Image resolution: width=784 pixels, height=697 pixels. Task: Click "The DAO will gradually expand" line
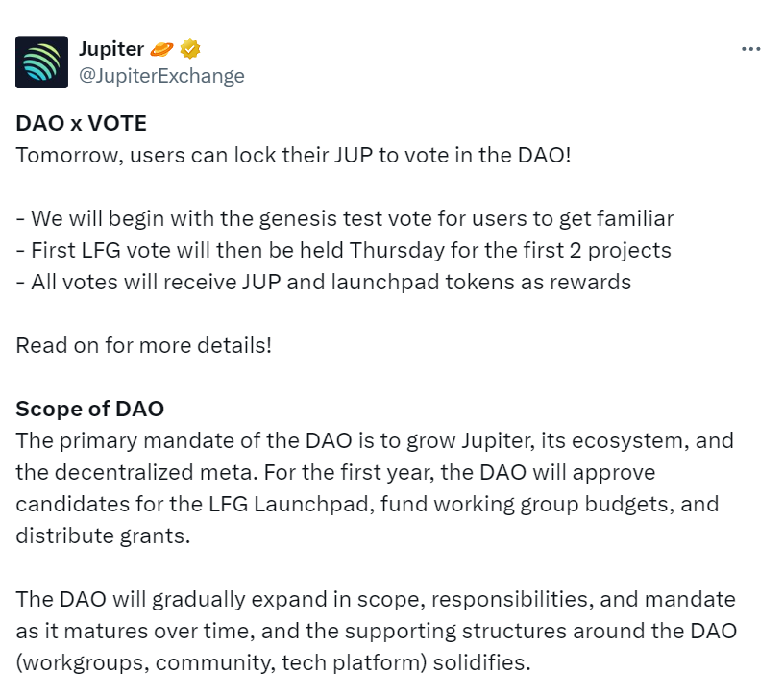[x=375, y=599]
